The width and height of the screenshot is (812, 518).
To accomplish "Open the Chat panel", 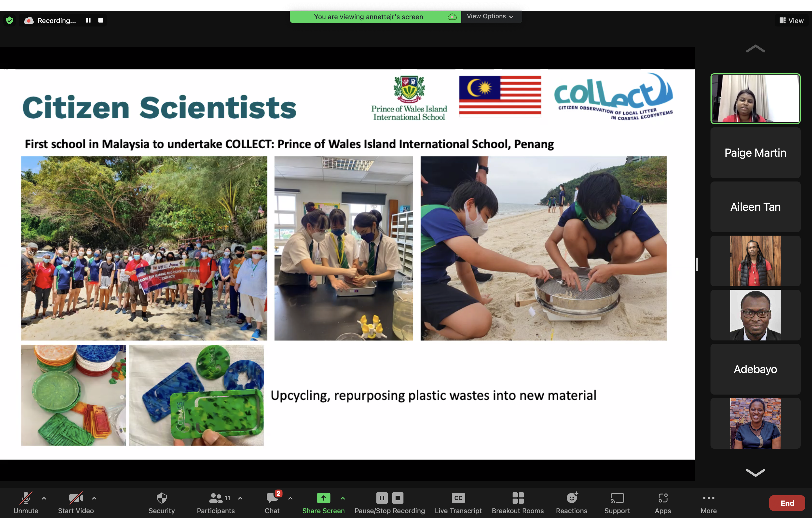I will 272,498.
